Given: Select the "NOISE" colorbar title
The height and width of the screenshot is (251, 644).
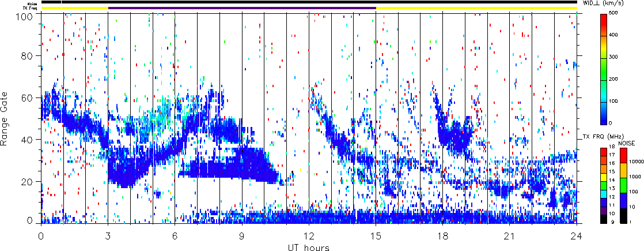Looking at the screenshot, I should [x=626, y=143].
